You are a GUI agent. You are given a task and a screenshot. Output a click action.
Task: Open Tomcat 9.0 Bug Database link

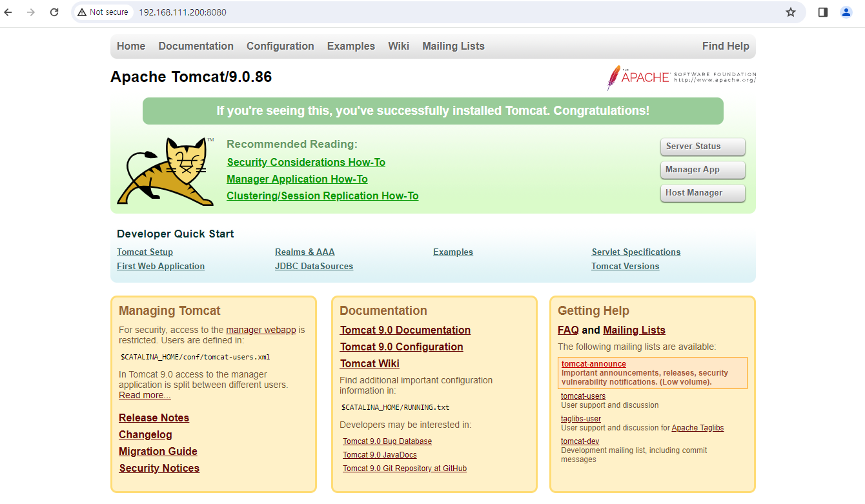coord(387,441)
